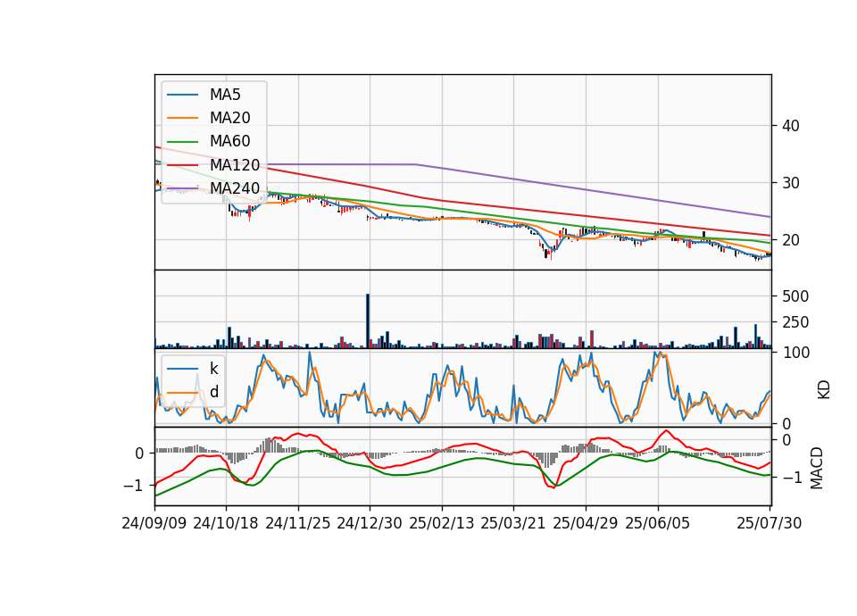This screenshot has width=857, height=616.
Task: Click the MACD left axis label −1
Action: click(x=134, y=486)
